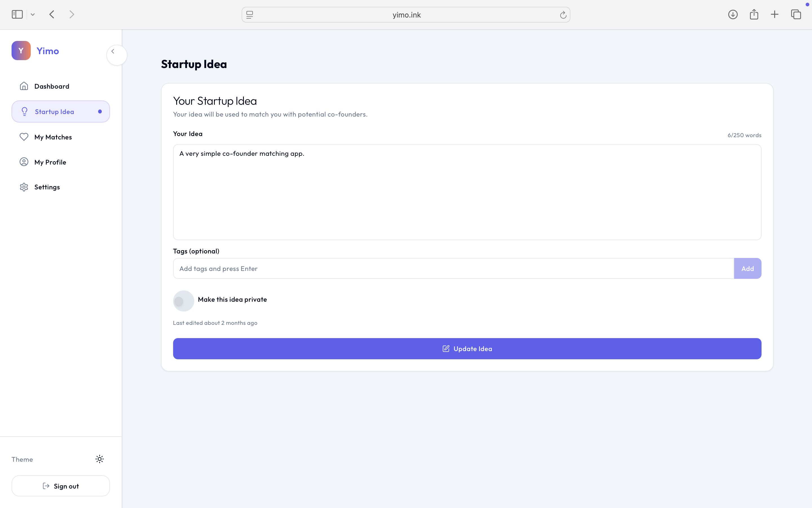Go to My Matches
The image size is (812, 508).
[61, 137]
